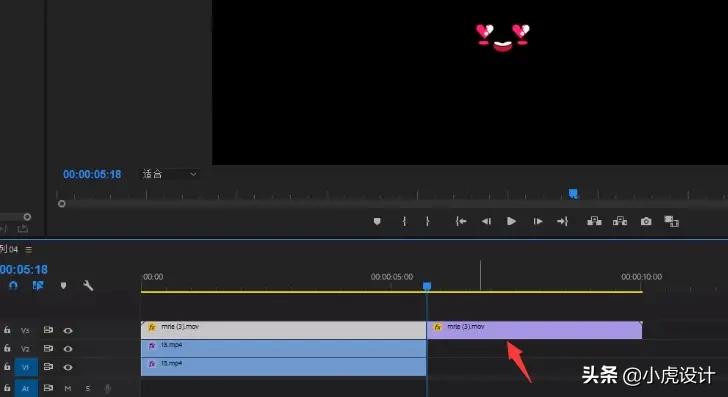Click the timeline playhead handle

[427, 286]
